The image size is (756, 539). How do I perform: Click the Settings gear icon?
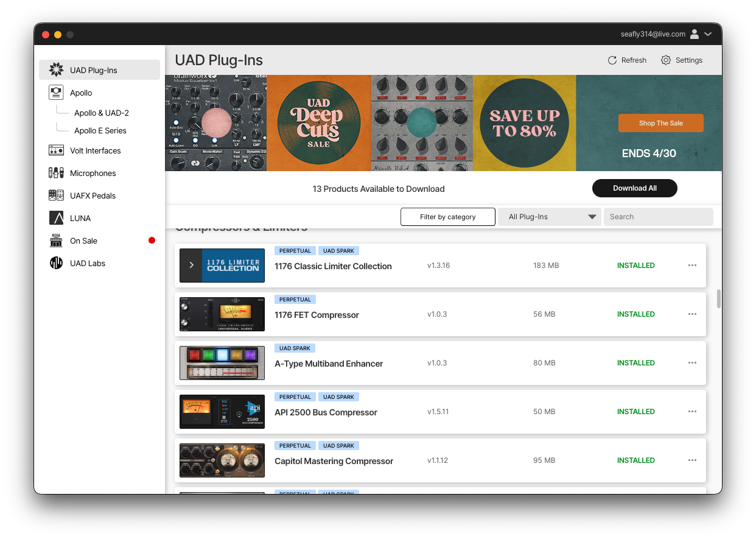666,60
